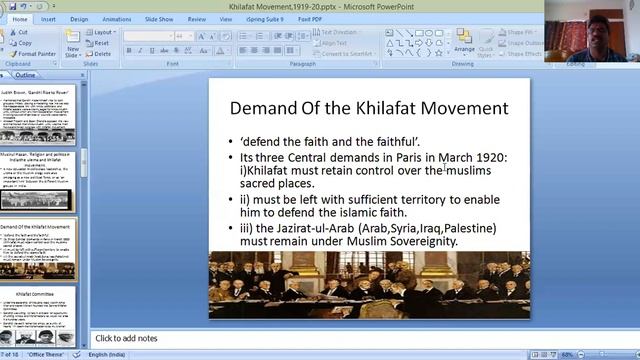Open the Insert ribbon tab
Screen dimensions: 640x360
[x=48, y=19]
